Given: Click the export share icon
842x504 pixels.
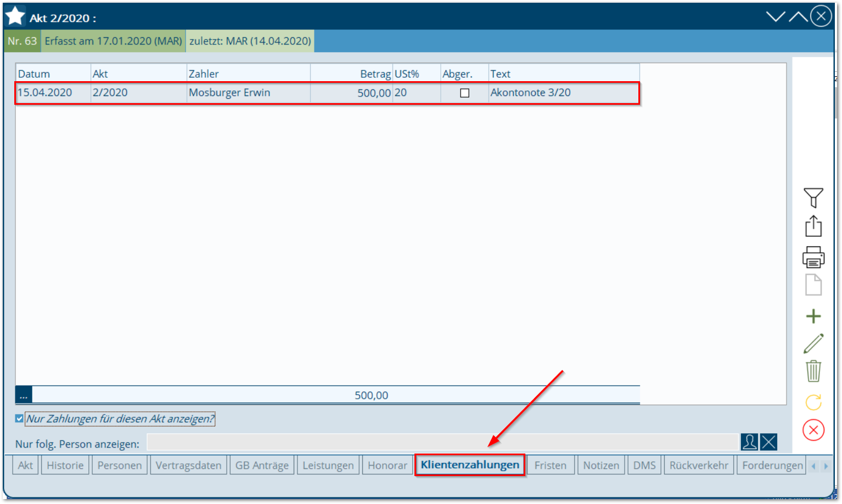Looking at the screenshot, I should (x=813, y=226).
